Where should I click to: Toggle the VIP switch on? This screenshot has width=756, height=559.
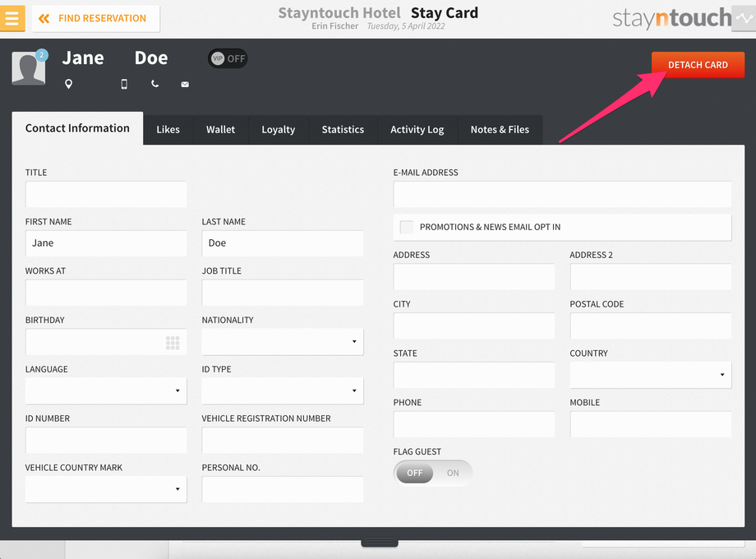228,59
